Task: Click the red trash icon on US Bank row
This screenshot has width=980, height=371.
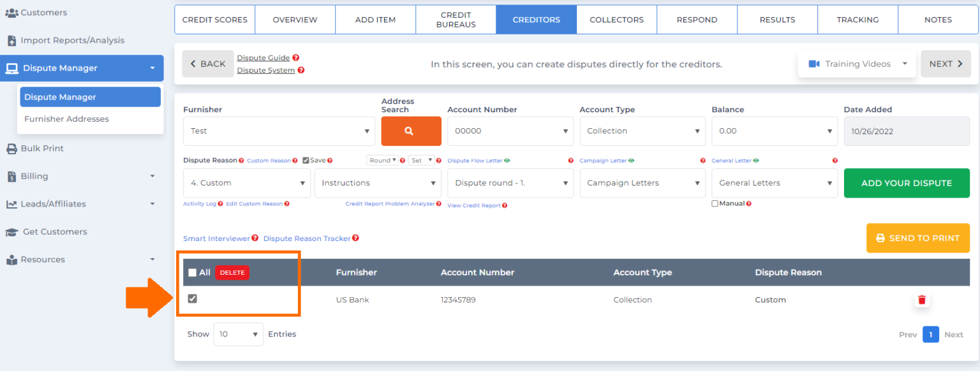Action: click(922, 300)
